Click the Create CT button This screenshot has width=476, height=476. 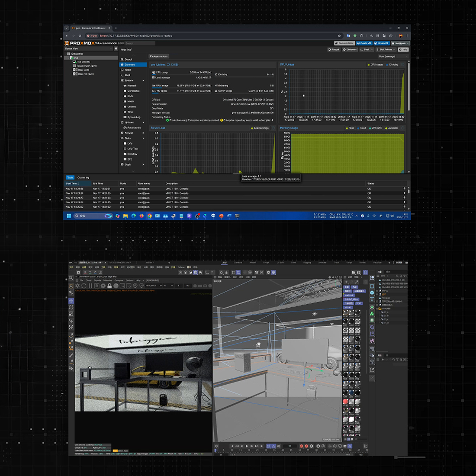pos(382,43)
